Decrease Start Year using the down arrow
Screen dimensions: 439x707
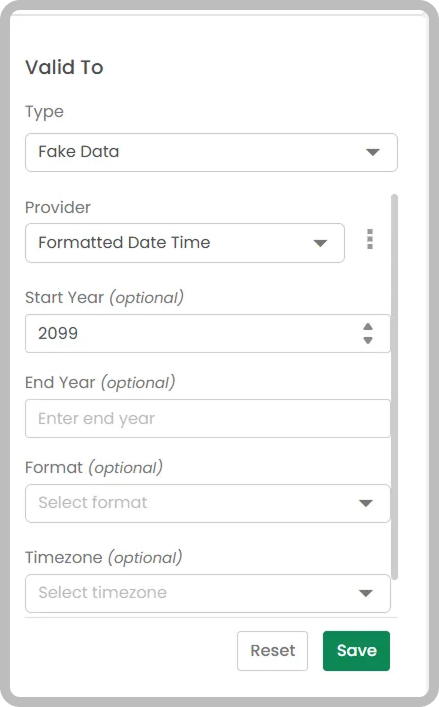tap(368, 340)
